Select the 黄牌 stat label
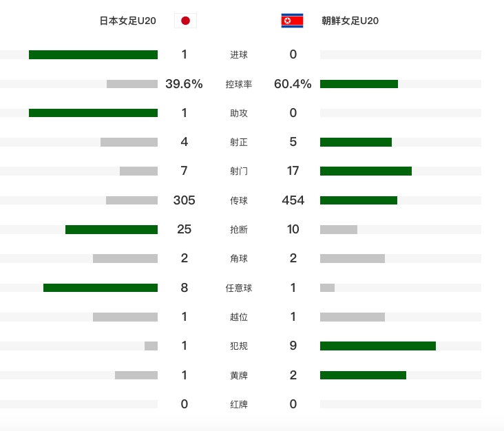Screen dimensions: 504x431 point(239,376)
